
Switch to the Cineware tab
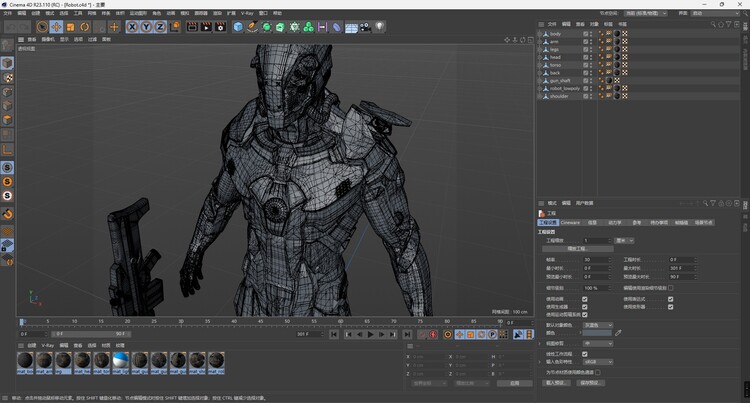coord(570,222)
